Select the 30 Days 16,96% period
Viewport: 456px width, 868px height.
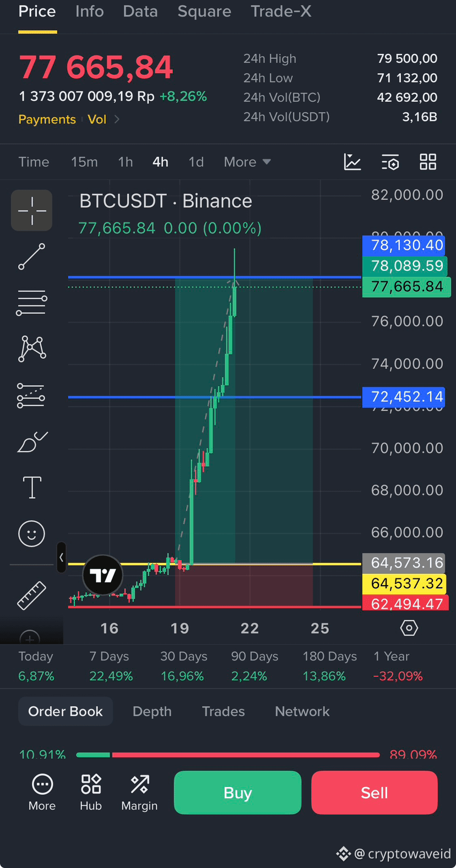(183, 666)
